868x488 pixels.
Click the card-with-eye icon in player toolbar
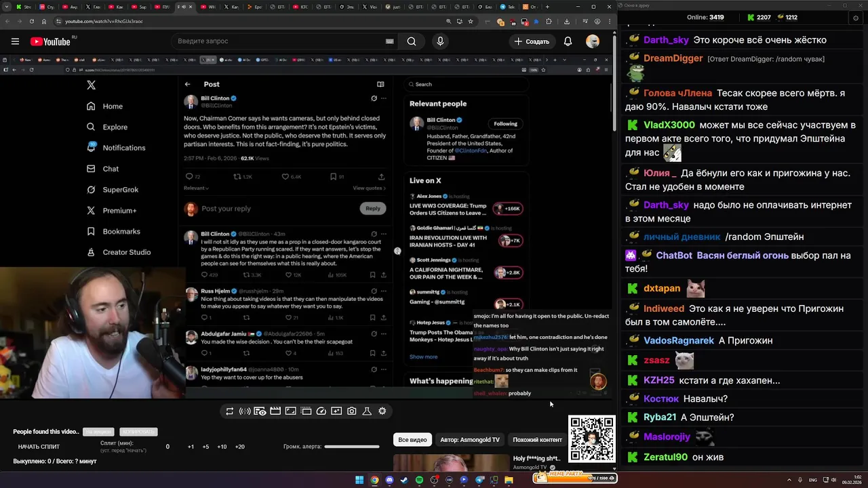(260, 411)
